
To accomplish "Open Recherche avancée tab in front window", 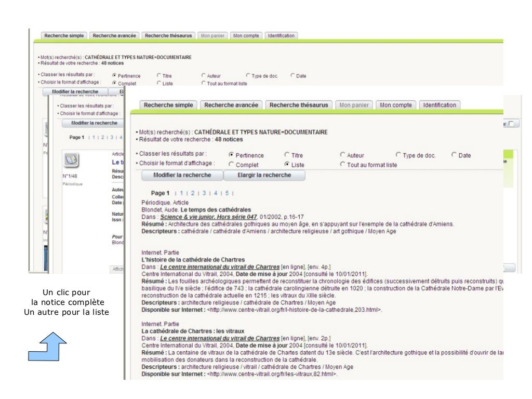I will (x=231, y=105).
